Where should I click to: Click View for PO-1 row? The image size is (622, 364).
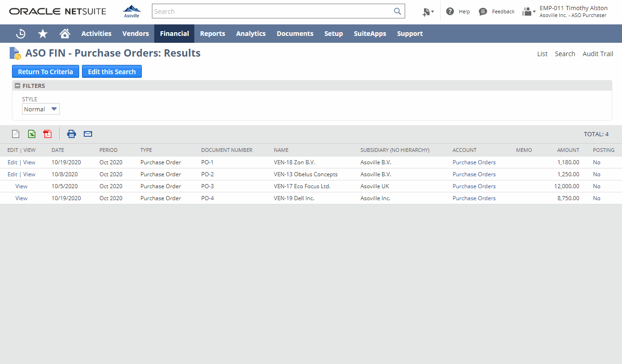[x=29, y=162]
